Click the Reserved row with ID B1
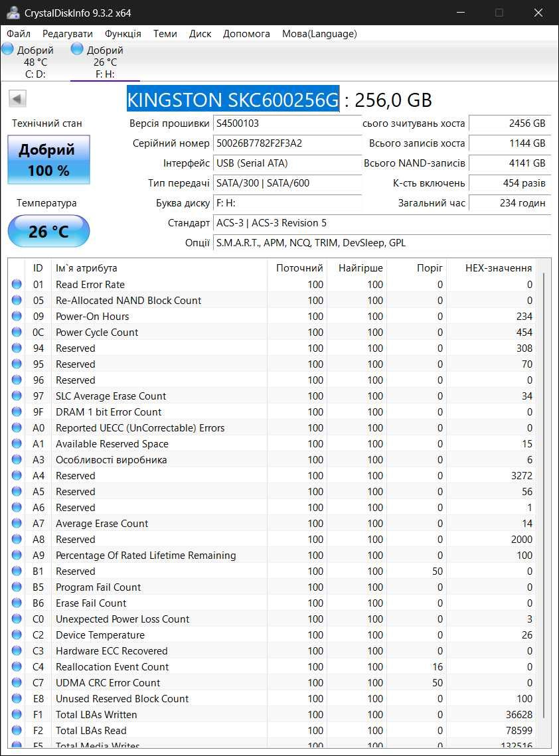This screenshot has width=559, height=756. coord(272,571)
